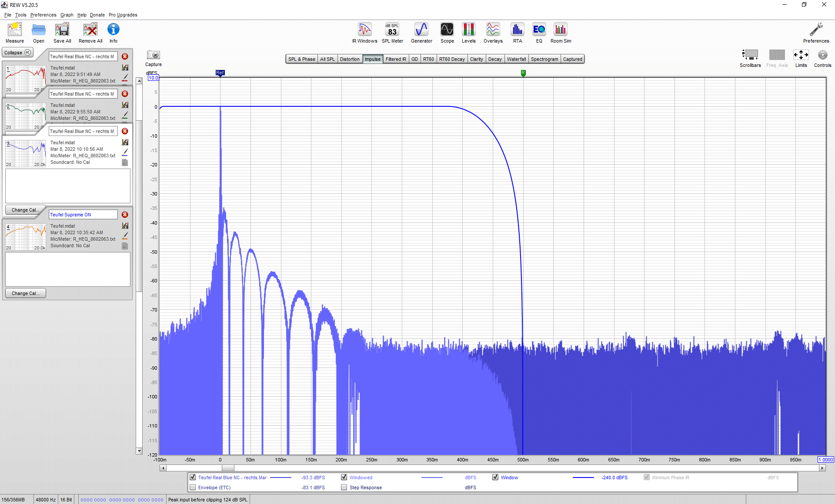
Task: Save all measurements with Save All
Action: 62,33
